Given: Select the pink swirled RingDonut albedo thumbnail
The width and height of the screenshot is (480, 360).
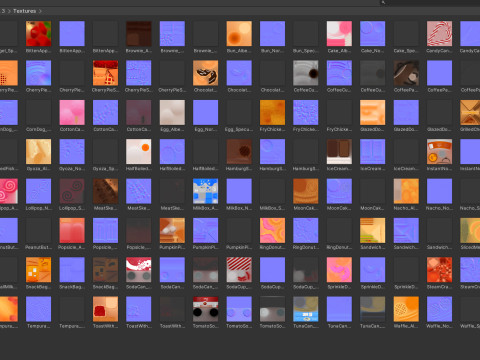Looking at the screenshot, I should pos(272,230).
